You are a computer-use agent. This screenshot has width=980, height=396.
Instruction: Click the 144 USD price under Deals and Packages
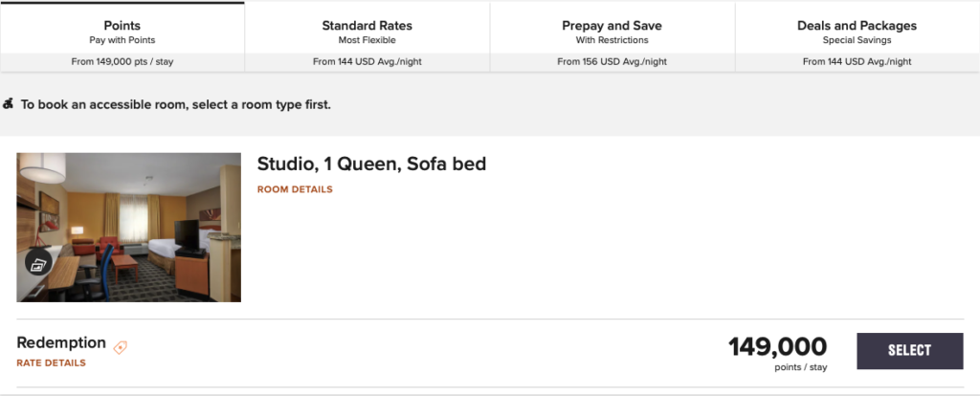pyautogui.click(x=857, y=62)
